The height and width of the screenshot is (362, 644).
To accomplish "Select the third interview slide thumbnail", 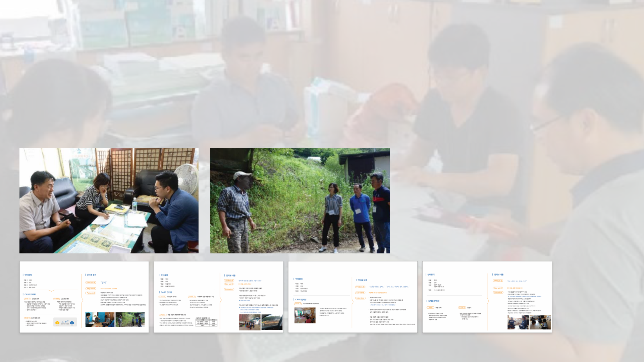I will 353,297.
